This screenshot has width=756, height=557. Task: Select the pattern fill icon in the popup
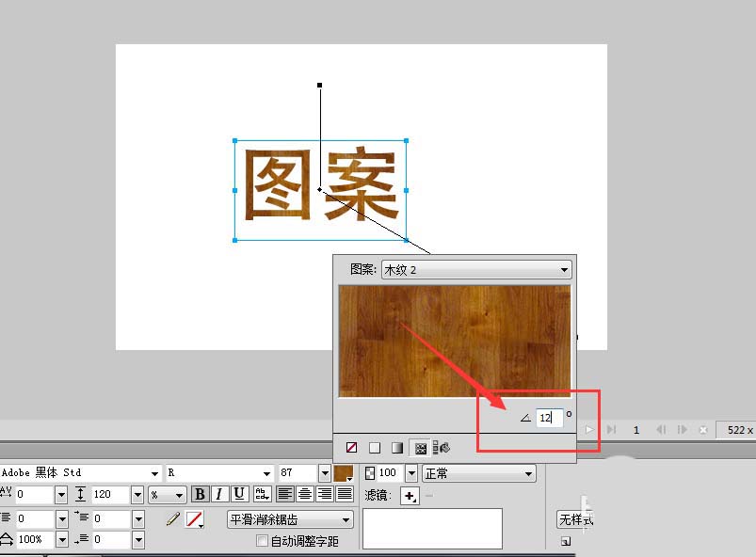point(419,447)
